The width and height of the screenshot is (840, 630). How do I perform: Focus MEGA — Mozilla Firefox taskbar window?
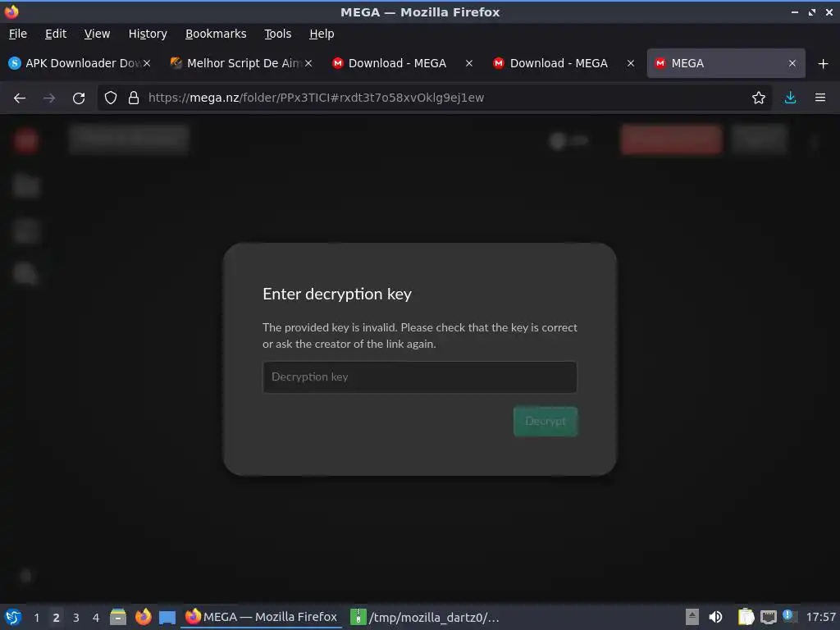[x=261, y=617]
